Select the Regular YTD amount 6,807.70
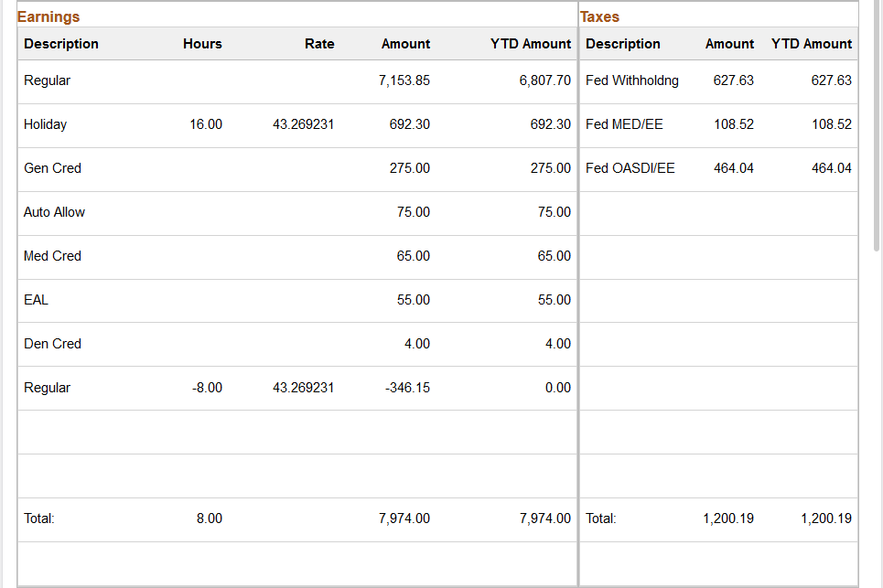Screen dimensions: 883x588 pyautogui.click(x=545, y=80)
